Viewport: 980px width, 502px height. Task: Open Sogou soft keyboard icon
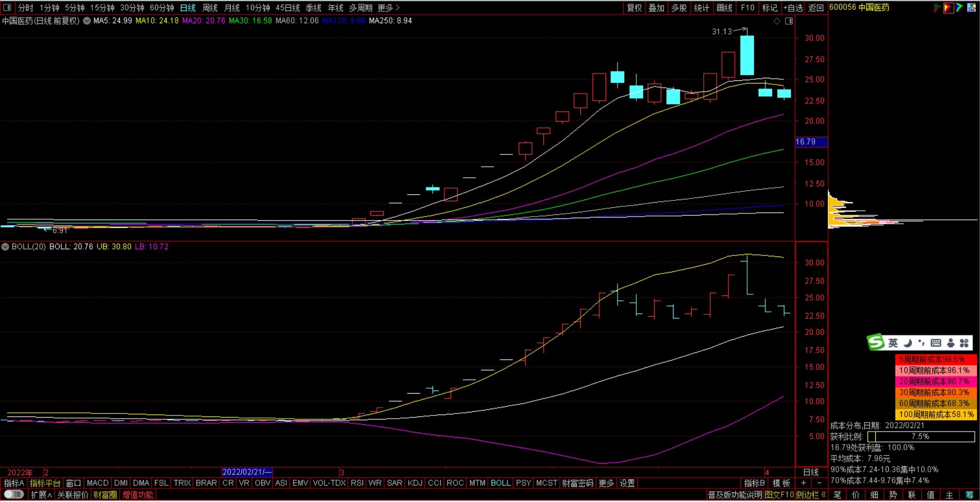tap(936, 343)
